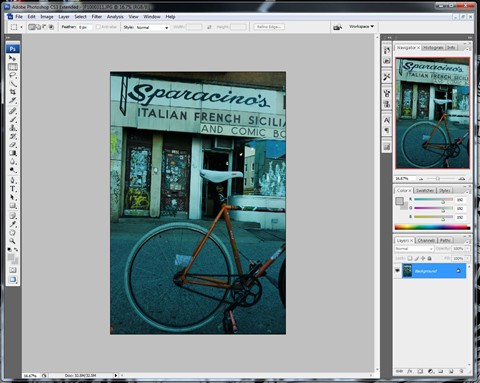Viewport: 480px width, 383px height.
Task: Select the Crop tool
Action: tap(13, 92)
